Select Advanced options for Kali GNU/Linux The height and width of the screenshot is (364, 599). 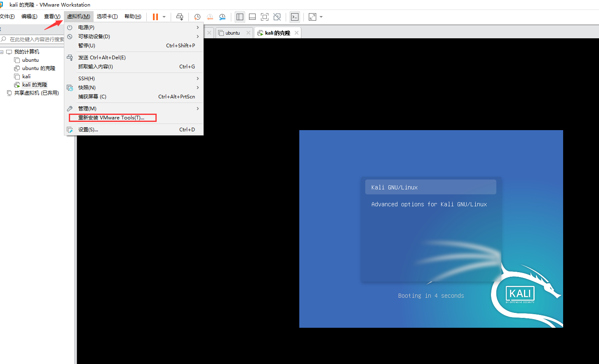pos(429,204)
